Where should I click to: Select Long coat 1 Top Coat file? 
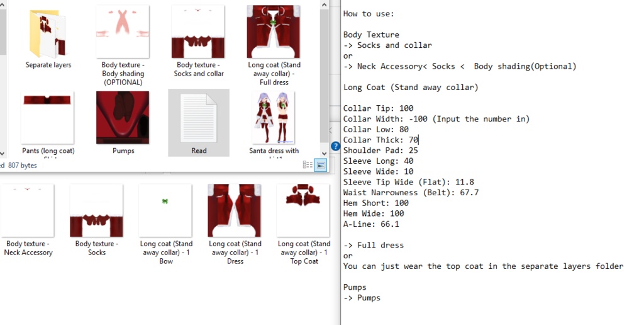pos(304,224)
